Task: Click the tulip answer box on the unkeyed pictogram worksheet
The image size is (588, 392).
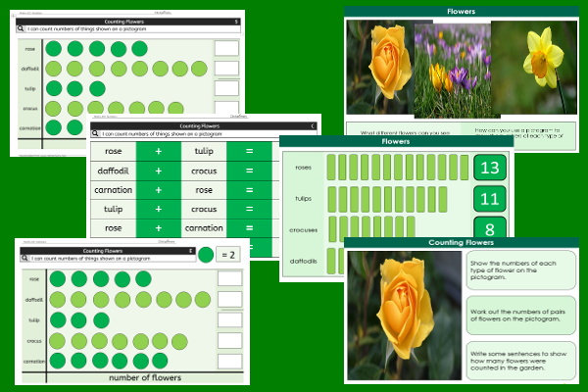Action: [x=226, y=88]
